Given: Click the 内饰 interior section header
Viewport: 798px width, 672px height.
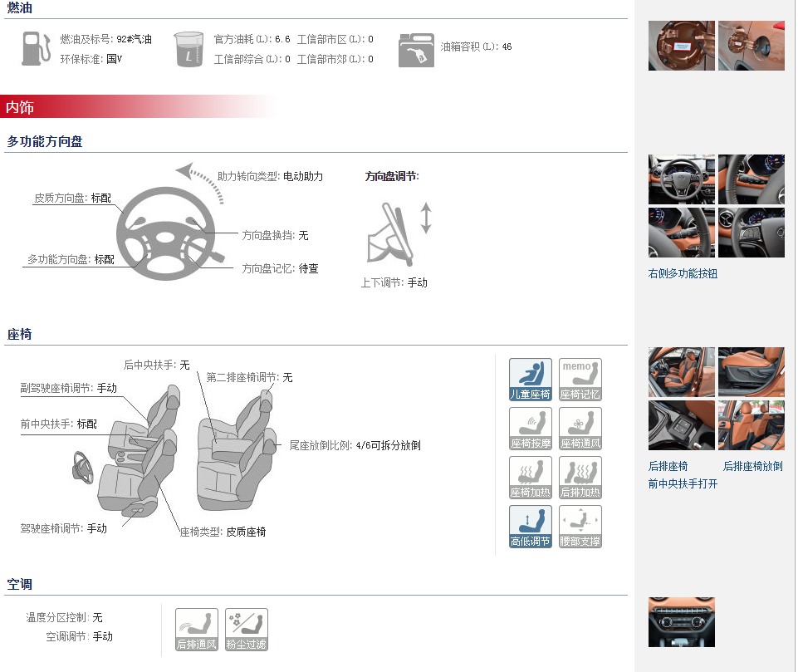Looking at the screenshot, I should click(20, 107).
